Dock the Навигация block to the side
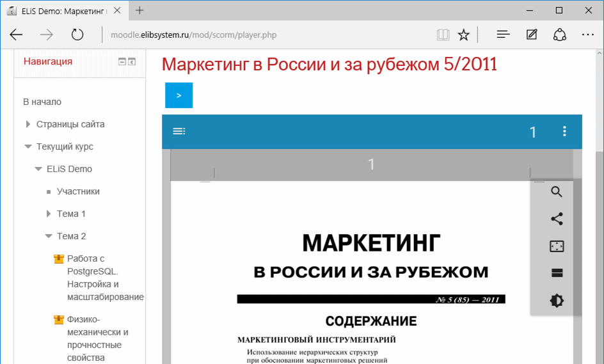Image resolution: width=604 pixels, height=364 pixels. click(x=132, y=61)
